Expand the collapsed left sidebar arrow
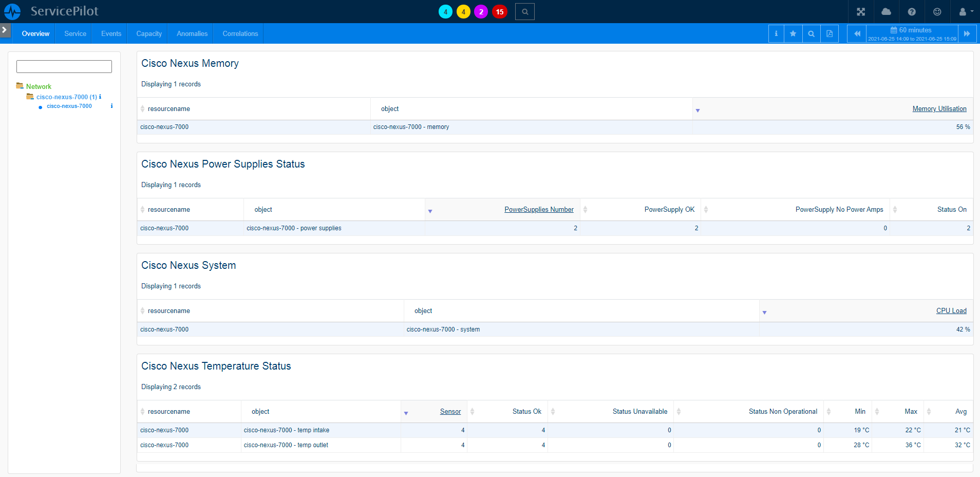980x477 pixels. click(5, 30)
